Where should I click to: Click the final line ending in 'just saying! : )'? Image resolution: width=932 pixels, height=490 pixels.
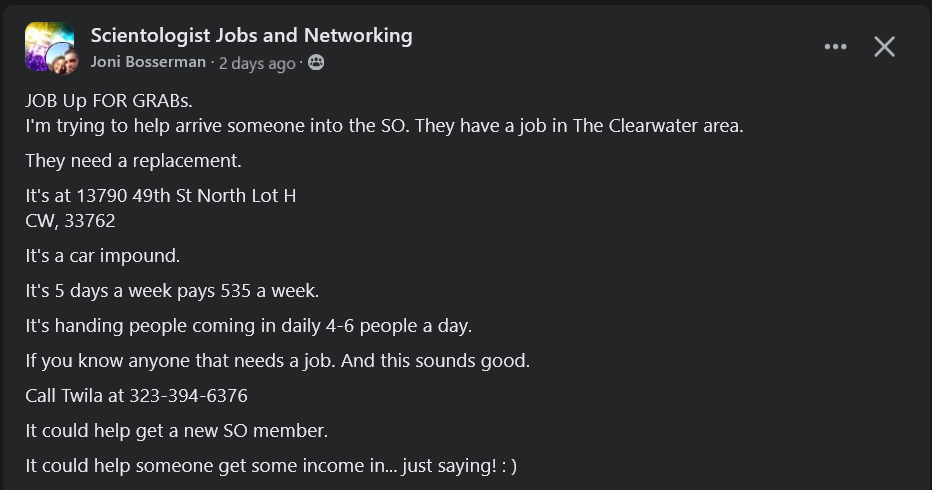tap(270, 465)
